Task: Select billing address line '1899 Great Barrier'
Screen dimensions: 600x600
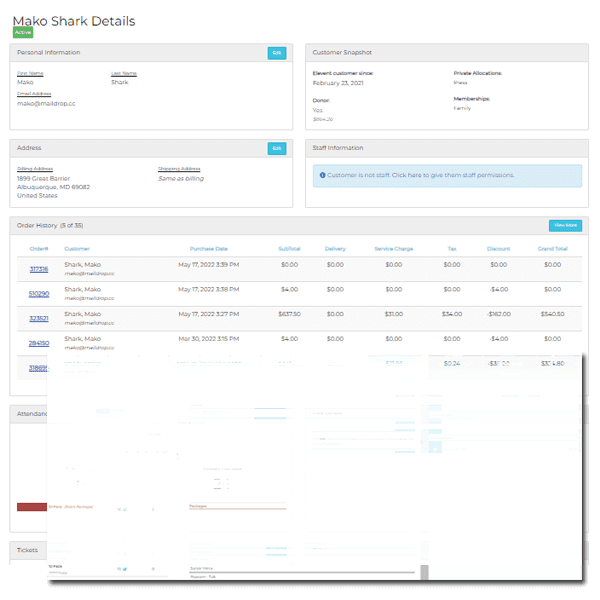Action: coord(43,179)
